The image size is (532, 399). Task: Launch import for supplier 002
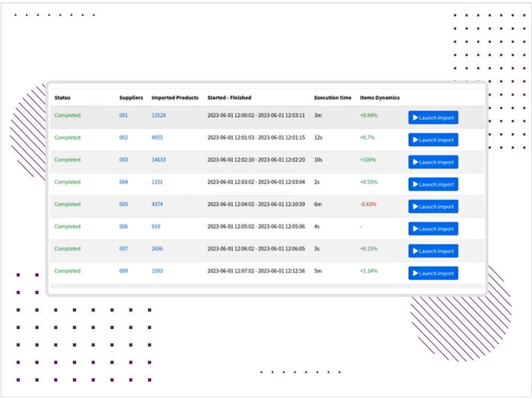tap(433, 140)
